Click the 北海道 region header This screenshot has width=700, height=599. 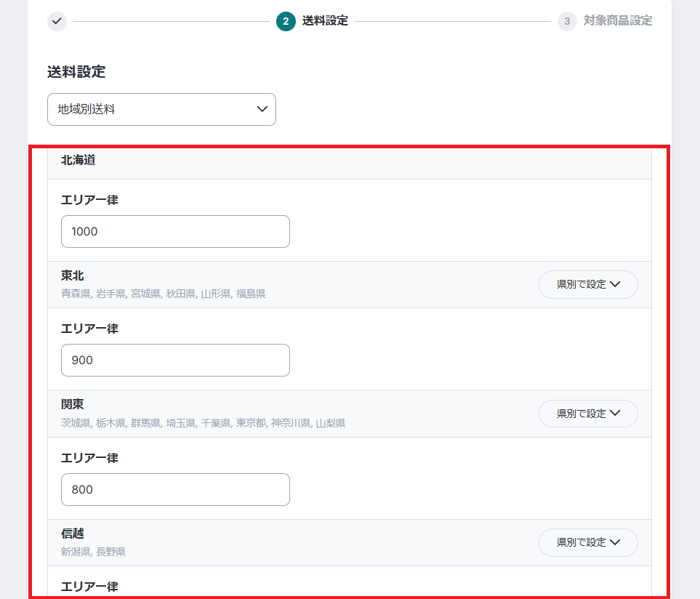tap(79, 160)
